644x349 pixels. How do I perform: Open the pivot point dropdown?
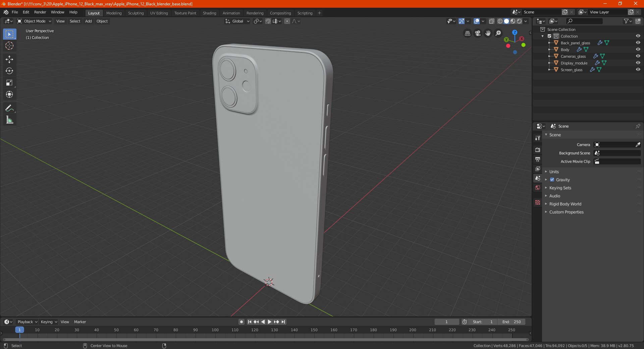(258, 21)
